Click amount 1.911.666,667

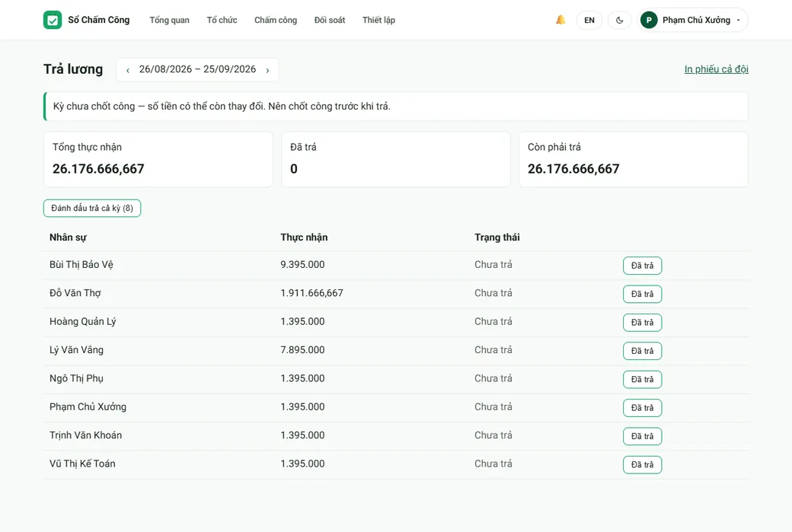tap(311, 293)
